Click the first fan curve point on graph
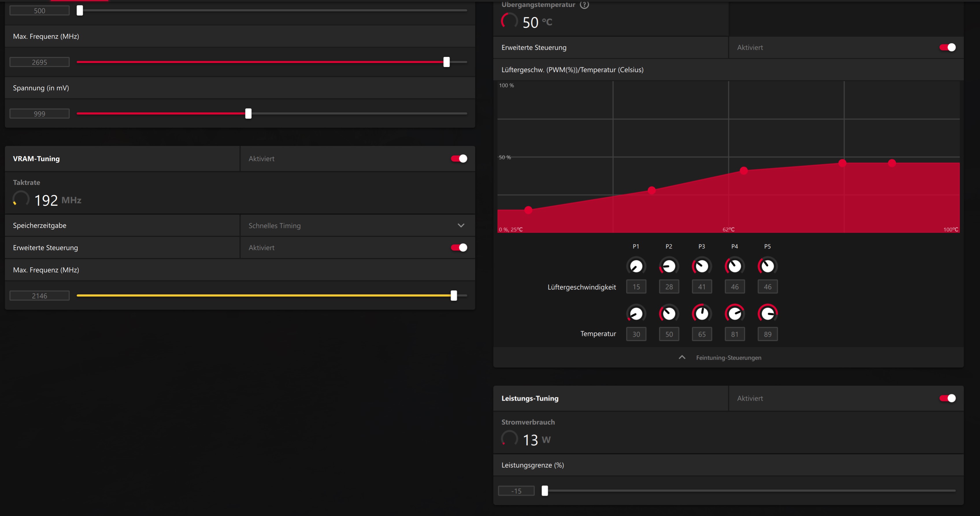 528,210
